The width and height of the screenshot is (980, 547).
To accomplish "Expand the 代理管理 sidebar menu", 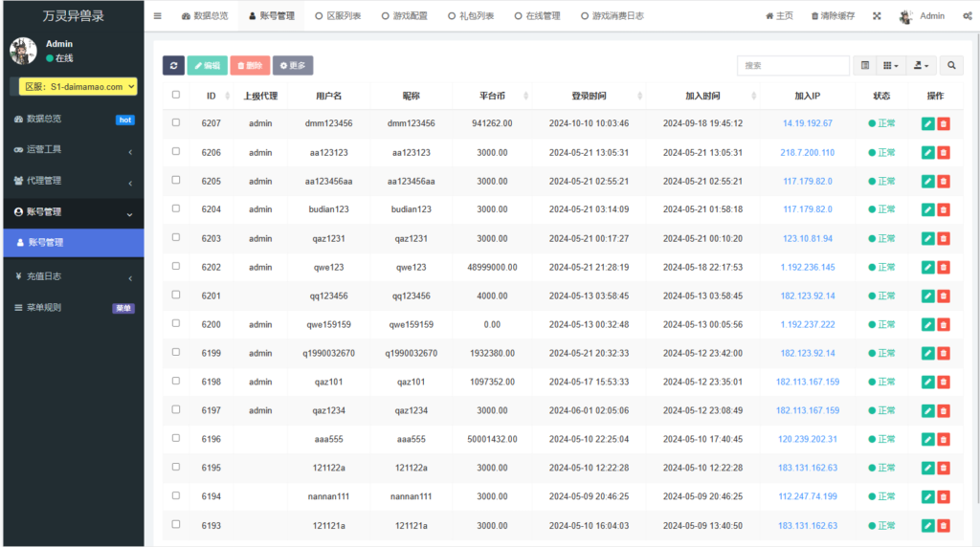I will (74, 181).
